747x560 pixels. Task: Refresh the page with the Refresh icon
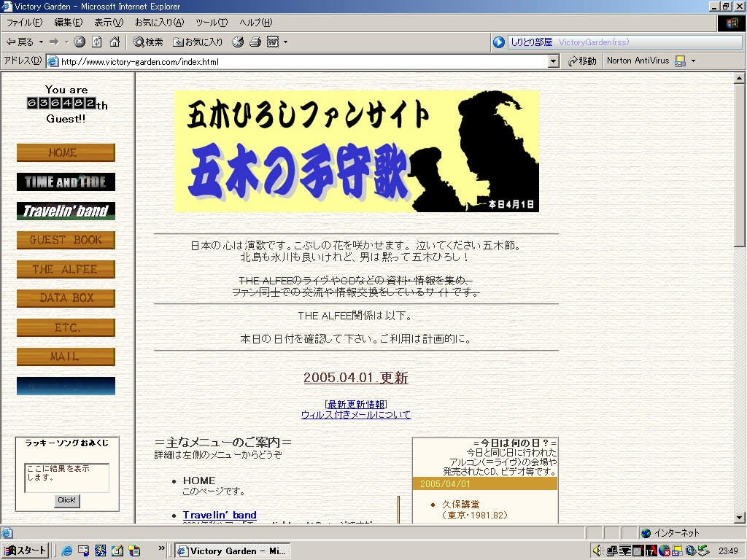coord(97,42)
